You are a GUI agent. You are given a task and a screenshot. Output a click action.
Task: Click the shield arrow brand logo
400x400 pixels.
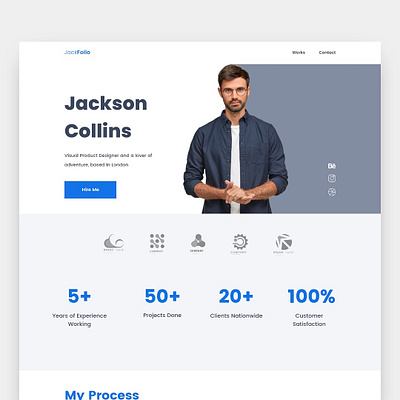[283, 244]
